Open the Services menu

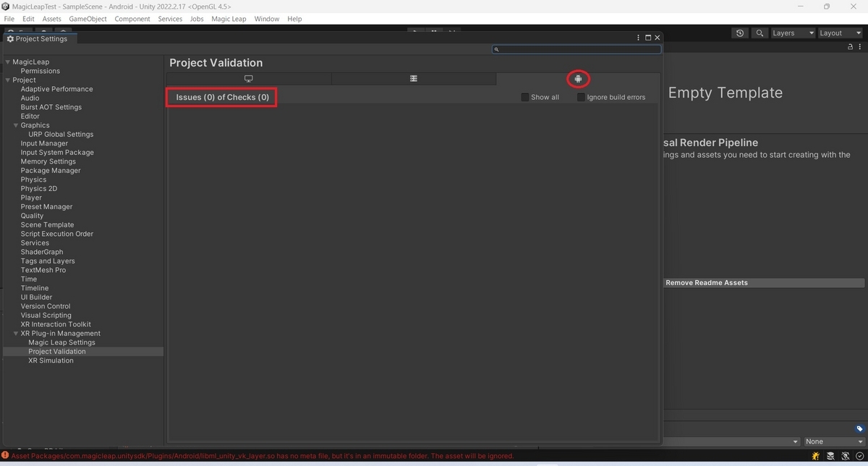click(x=170, y=19)
